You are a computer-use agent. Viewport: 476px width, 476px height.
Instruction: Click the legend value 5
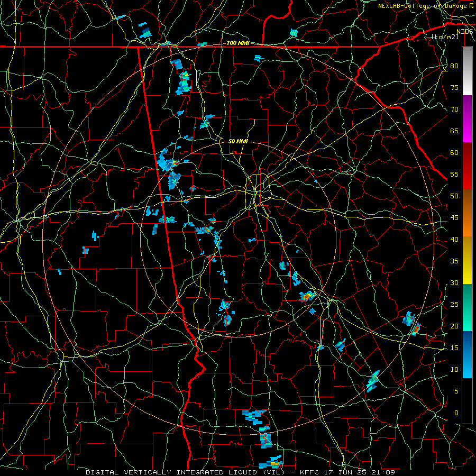pos(456,391)
